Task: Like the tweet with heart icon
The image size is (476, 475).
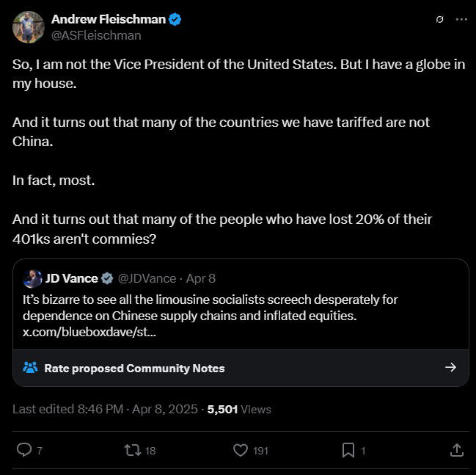Action: 241,450
